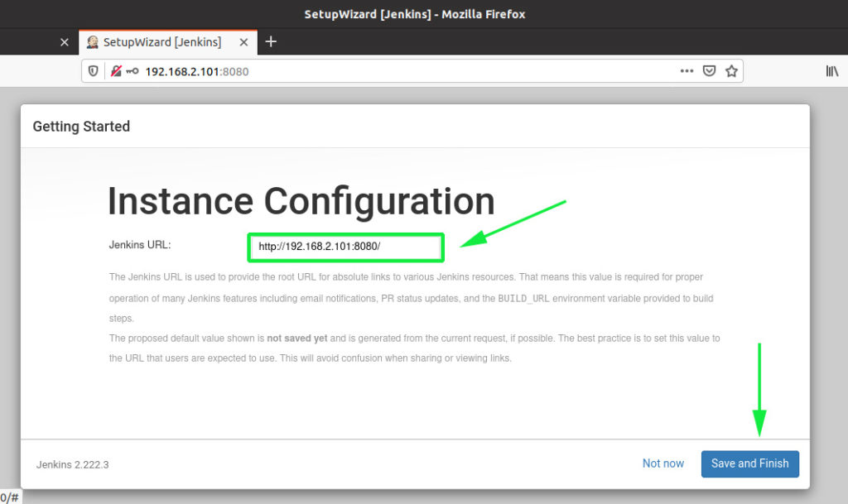Click the insecure connection lock icon

pos(116,71)
